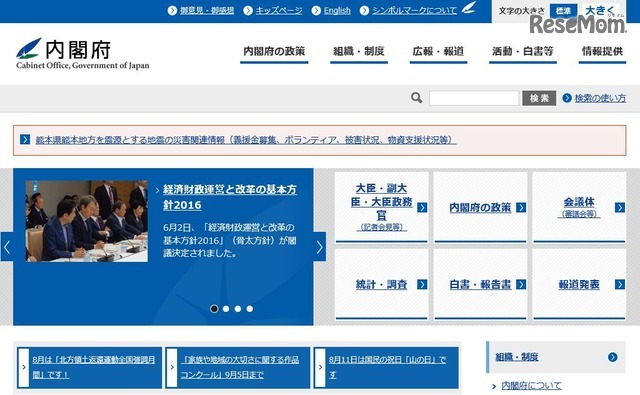The height and width of the screenshot is (395, 640).
Task: Click arrow icon beside キッズページ
Action: click(x=248, y=11)
